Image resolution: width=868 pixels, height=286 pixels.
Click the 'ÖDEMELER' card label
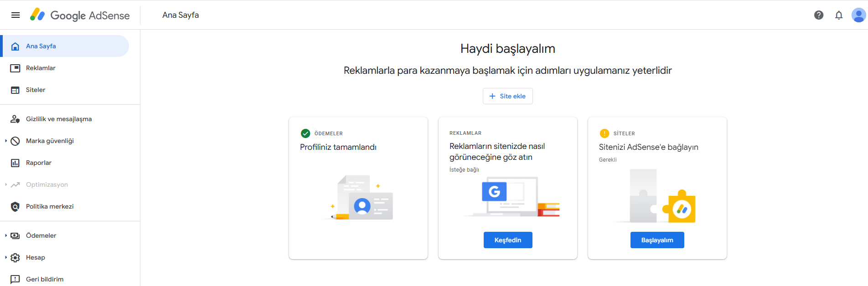(329, 133)
